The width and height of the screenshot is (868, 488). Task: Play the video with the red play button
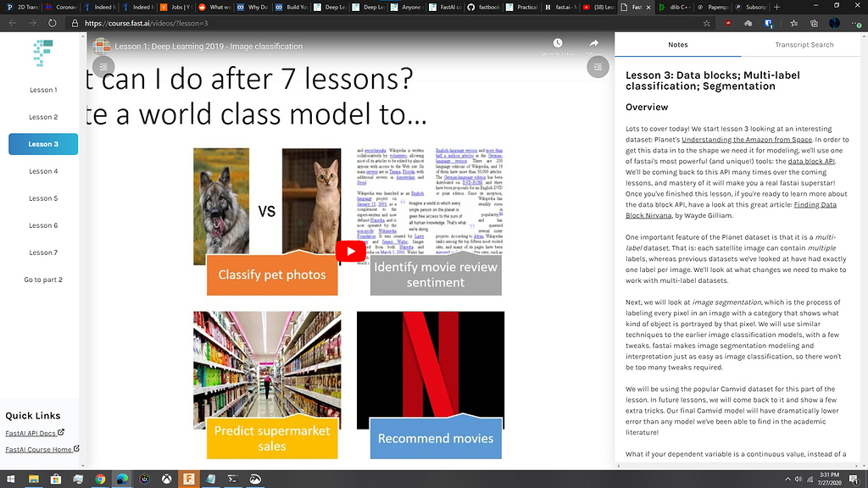351,251
